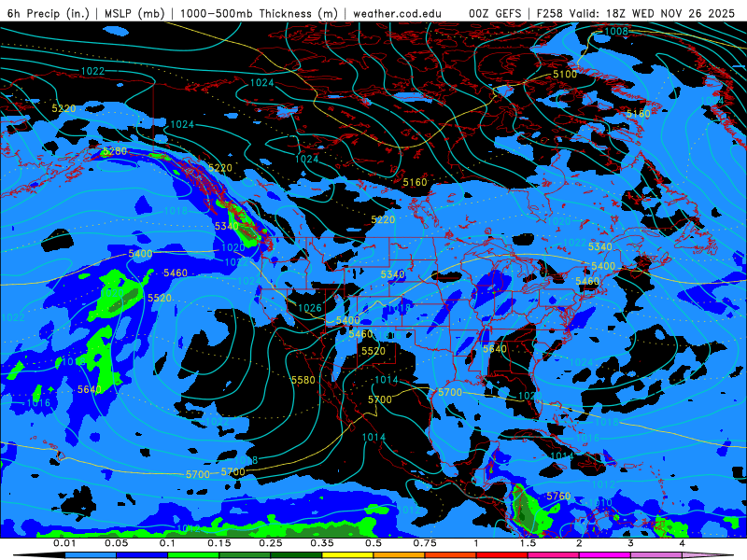
Task: Click the 0.15 legend value
Action: point(219,543)
